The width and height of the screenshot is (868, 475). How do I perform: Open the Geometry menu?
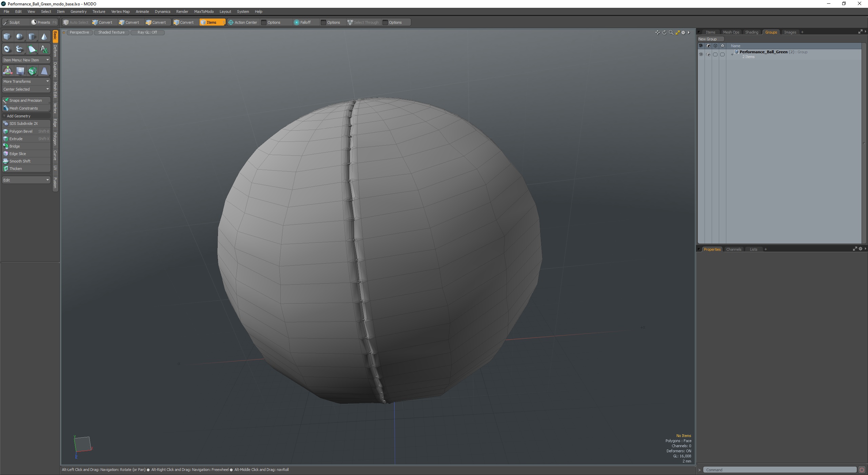(78, 12)
